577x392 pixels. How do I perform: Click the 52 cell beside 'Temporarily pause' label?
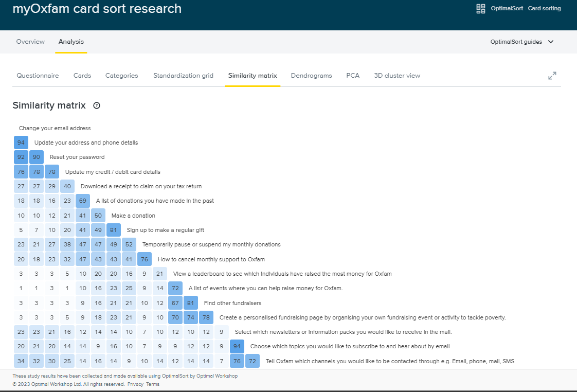[x=129, y=245]
